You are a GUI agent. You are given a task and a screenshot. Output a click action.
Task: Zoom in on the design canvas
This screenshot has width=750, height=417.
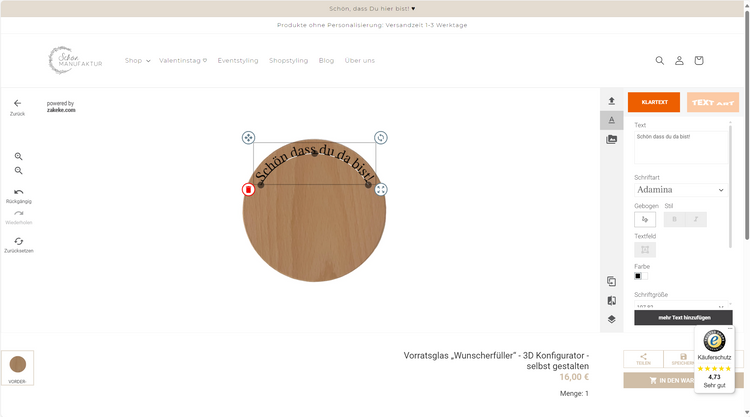pos(18,156)
